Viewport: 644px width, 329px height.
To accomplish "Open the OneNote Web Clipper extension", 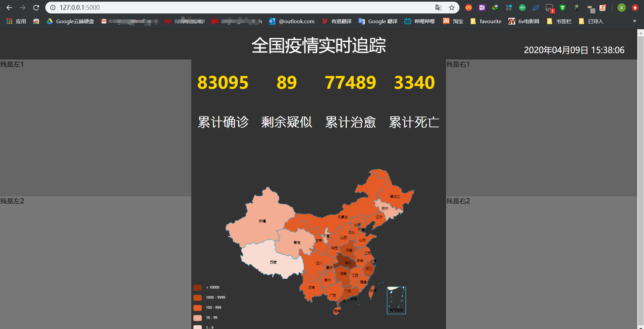I will 482,7.
